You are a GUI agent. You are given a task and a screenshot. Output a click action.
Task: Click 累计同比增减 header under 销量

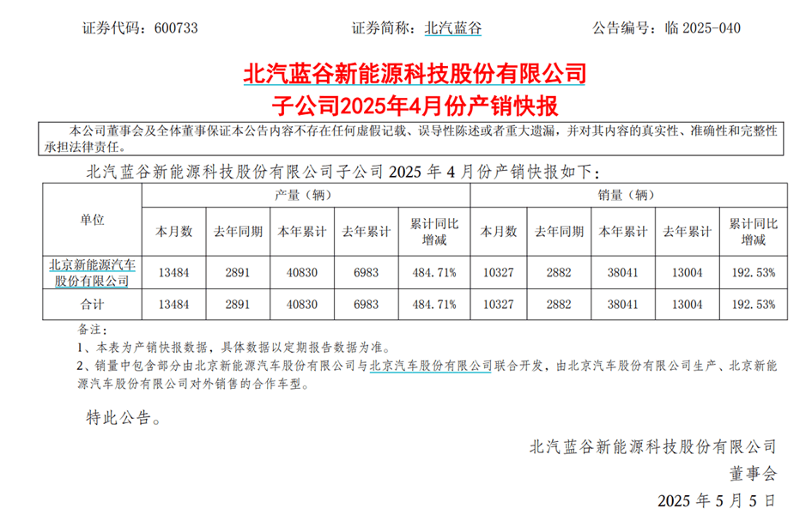pos(754,232)
